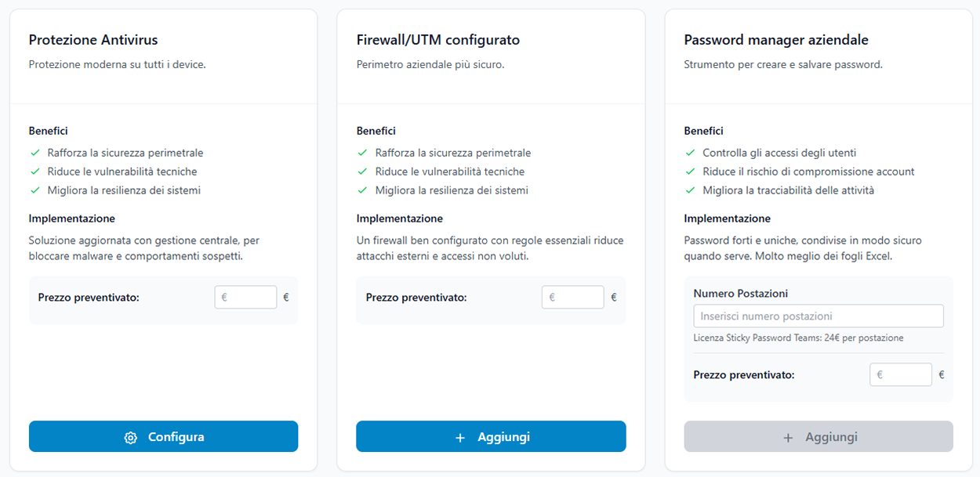The height and width of the screenshot is (477, 980).
Task: Click the plus icon for Password manager Aggiungi
Action: pos(788,438)
